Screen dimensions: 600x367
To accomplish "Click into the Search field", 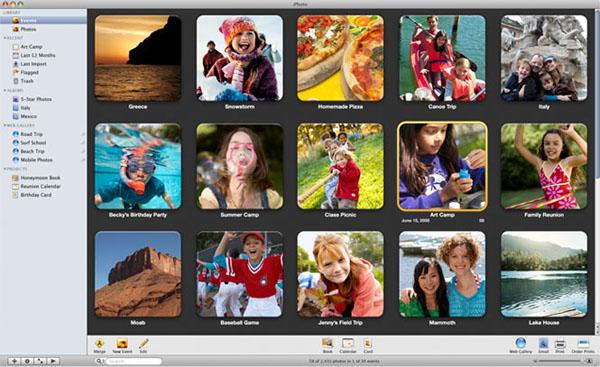I will pos(133,361).
